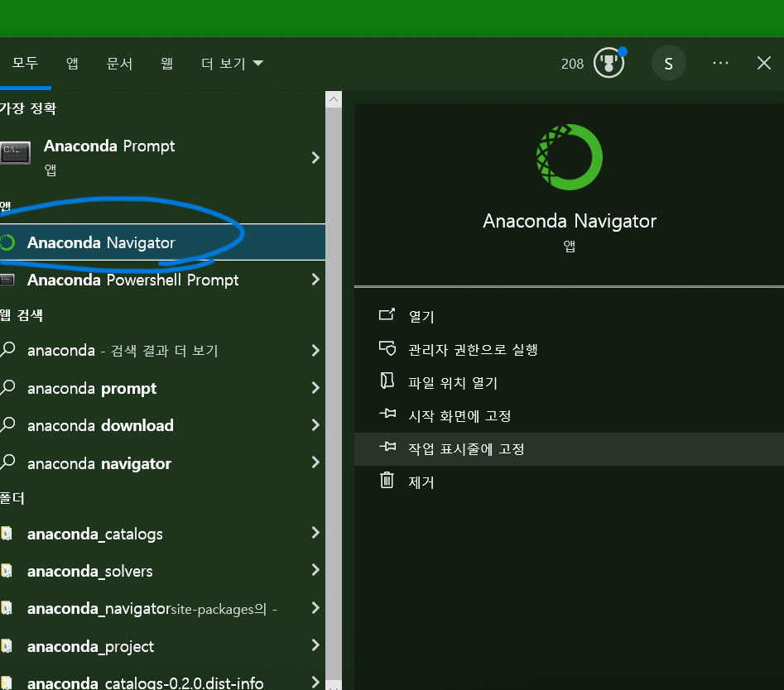Click the shield icon for 관리자 권한으로 실행
The height and width of the screenshot is (690, 784).
[387, 347]
